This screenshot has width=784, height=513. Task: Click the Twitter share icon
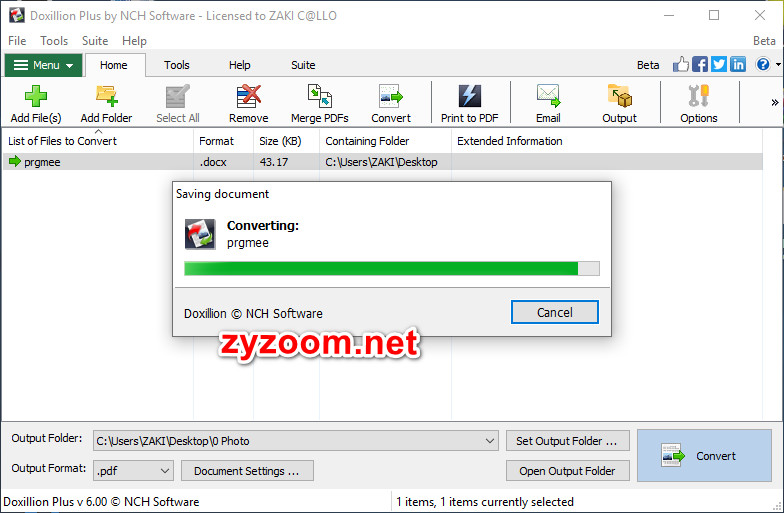coord(719,64)
